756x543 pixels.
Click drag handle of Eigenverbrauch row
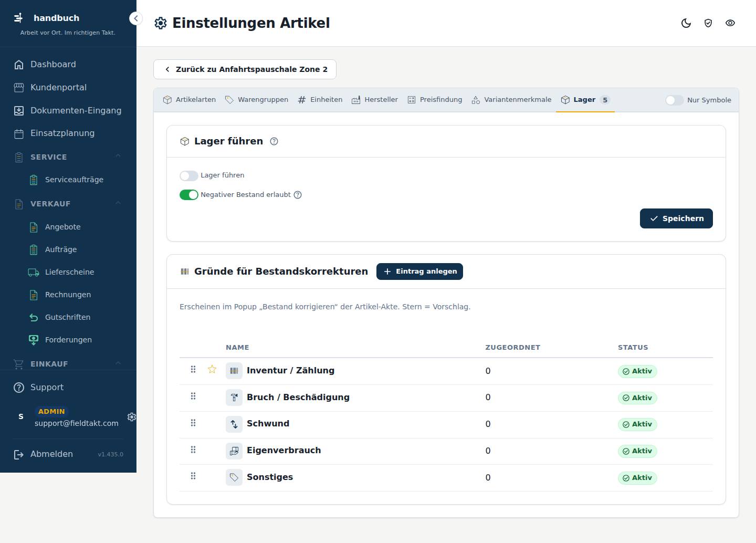(x=193, y=450)
